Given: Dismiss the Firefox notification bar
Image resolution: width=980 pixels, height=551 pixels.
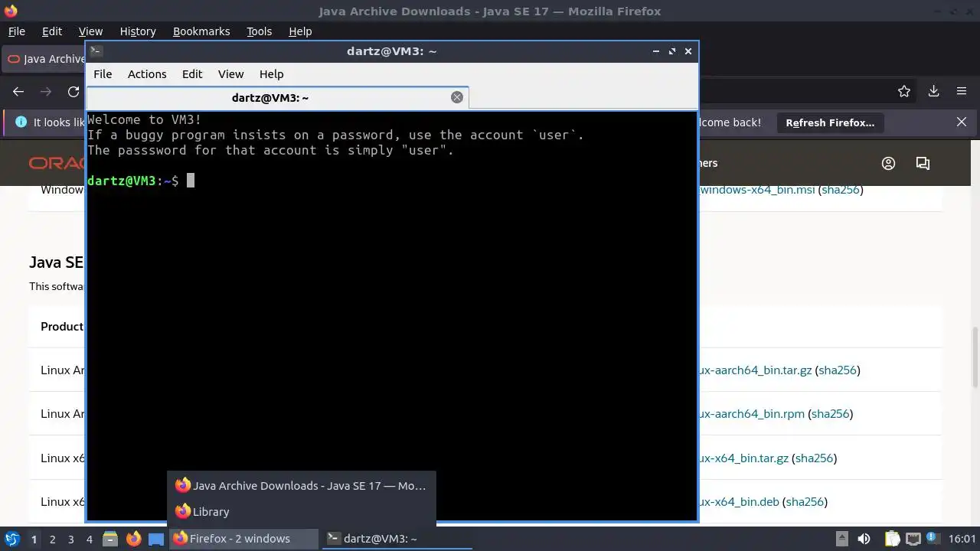Looking at the screenshot, I should [962, 122].
